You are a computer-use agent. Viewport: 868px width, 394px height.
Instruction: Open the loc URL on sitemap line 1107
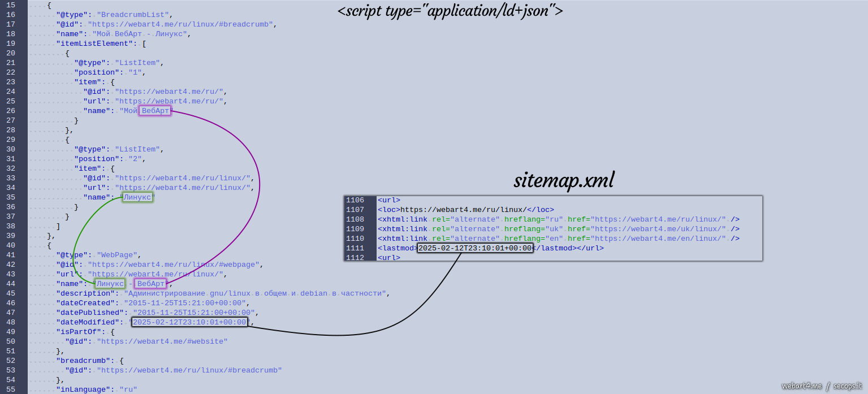pos(463,210)
